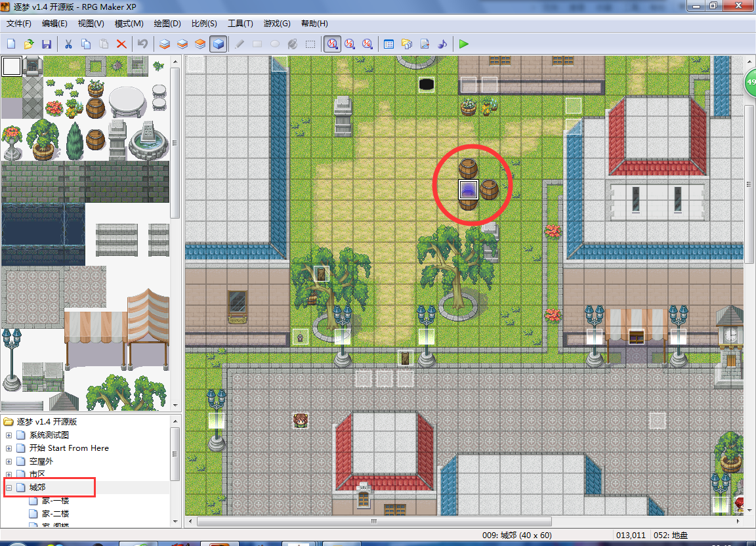
Task: Switch to Layer 3 editing mode
Action: pyautogui.click(x=200, y=45)
